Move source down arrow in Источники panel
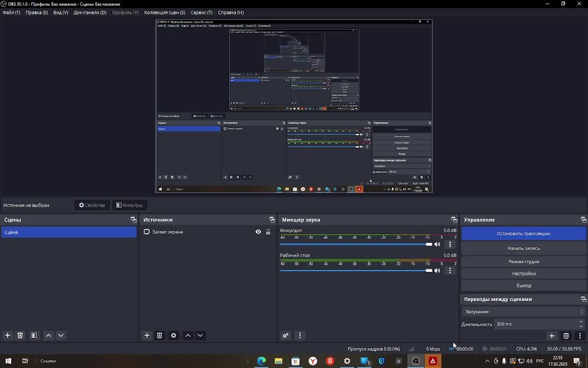 200,335
